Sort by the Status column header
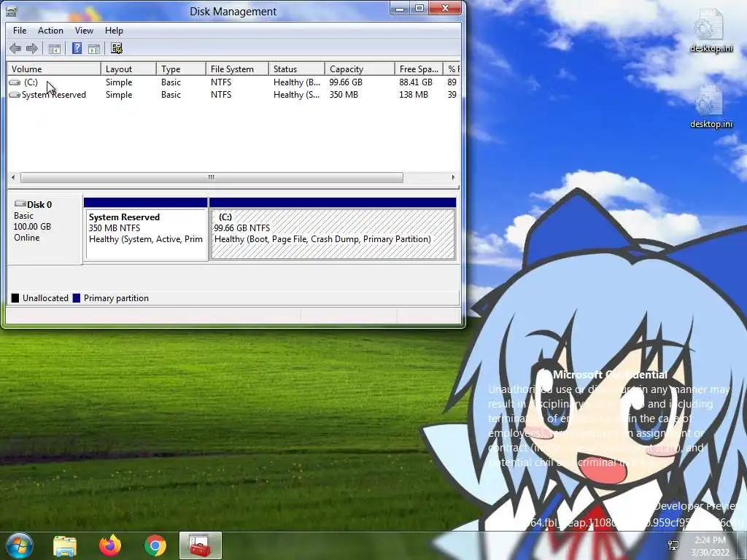 point(297,69)
